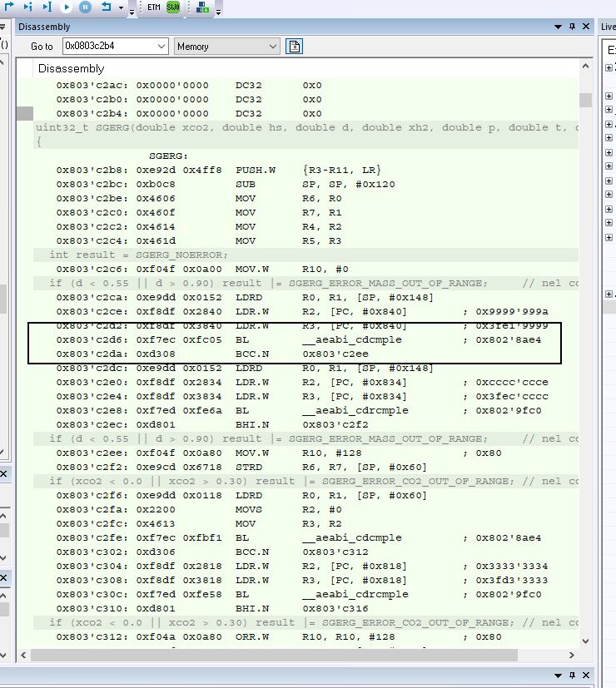Toggle the ETM trace button
Screen dimensions: 616x688
(x=154, y=7)
